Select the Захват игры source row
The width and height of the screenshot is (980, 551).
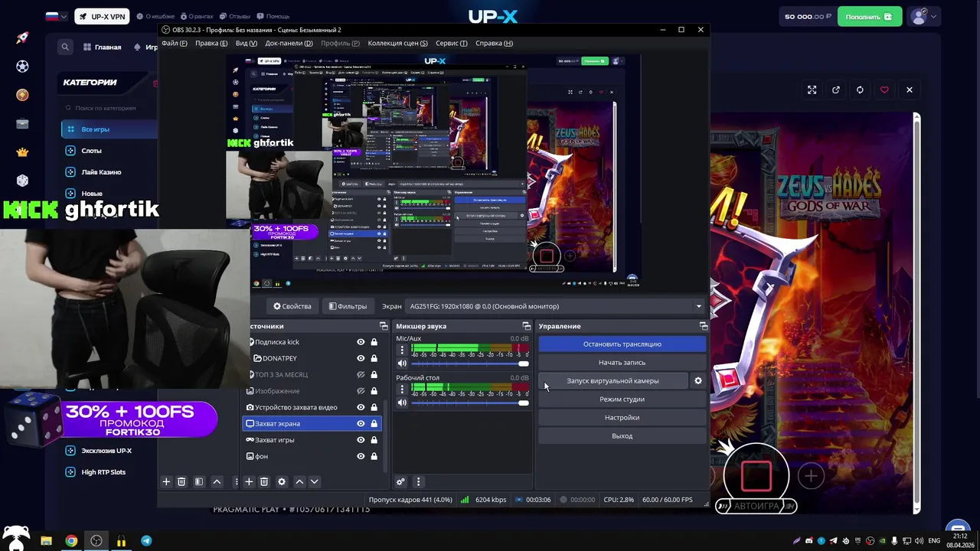click(x=312, y=440)
